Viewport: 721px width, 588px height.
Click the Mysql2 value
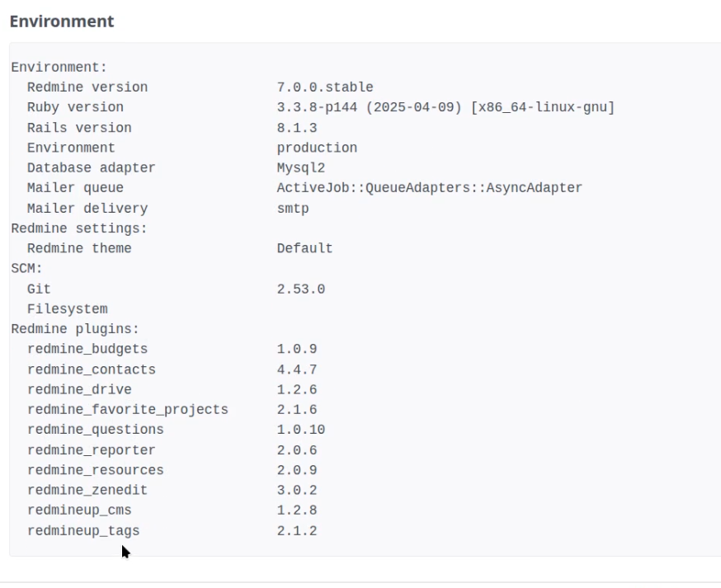click(301, 167)
